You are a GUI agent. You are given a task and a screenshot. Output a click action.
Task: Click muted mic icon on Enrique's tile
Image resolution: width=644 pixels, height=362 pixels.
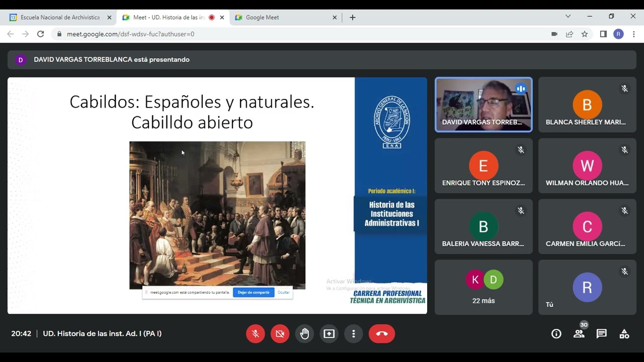point(521,150)
